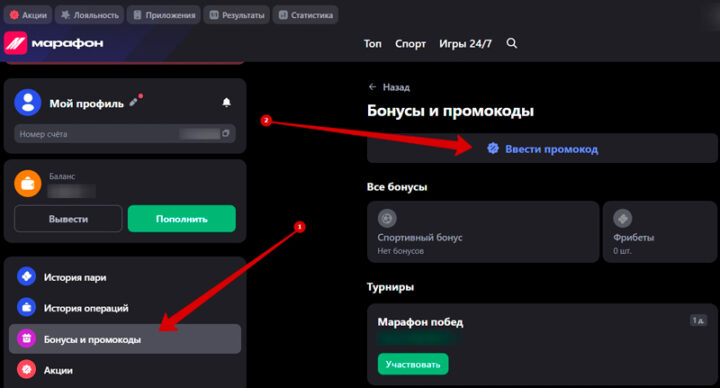The image size is (720, 388).
Task: Open notifications bell icon
Action: 226,102
